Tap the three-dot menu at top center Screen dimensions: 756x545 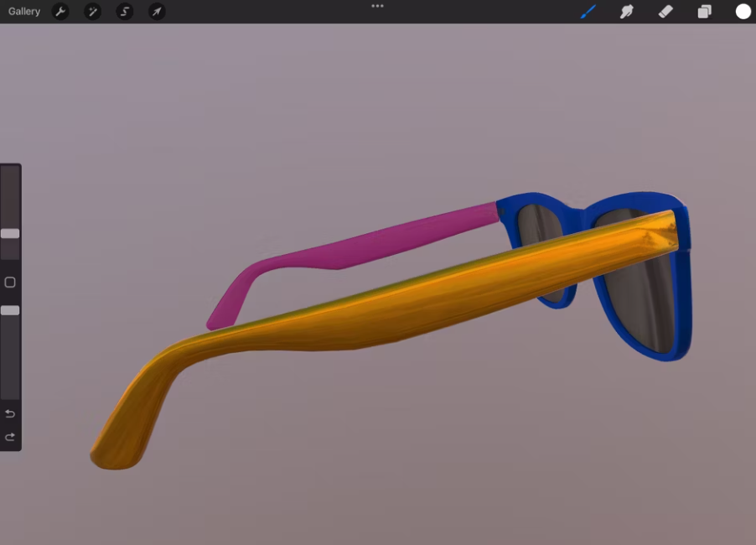377,6
